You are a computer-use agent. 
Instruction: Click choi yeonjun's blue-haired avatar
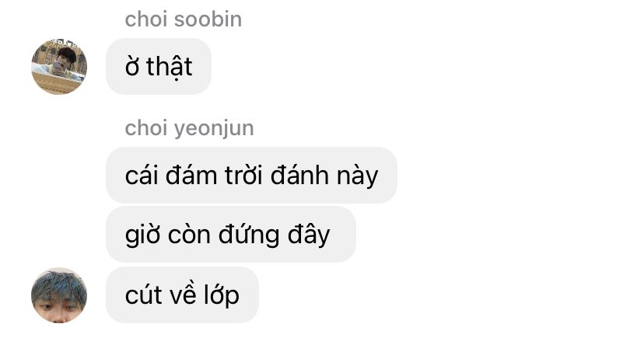click(x=59, y=295)
